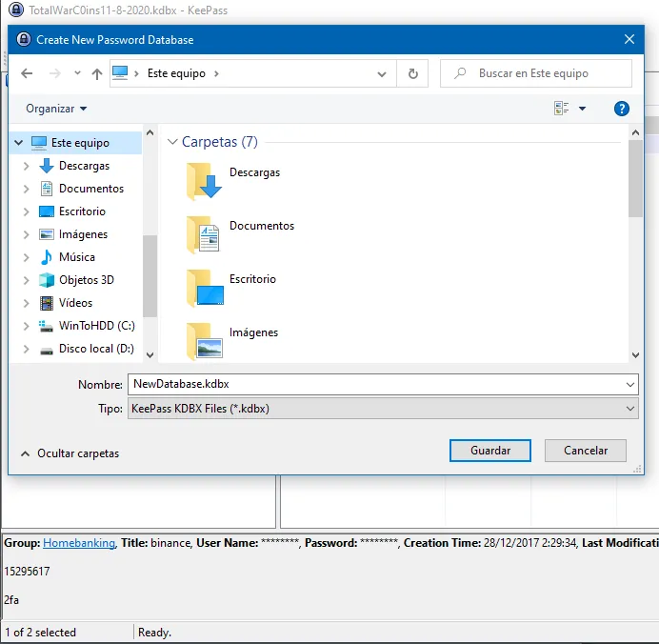
Task: Click file list scrollbar up arrow
Action: click(635, 132)
